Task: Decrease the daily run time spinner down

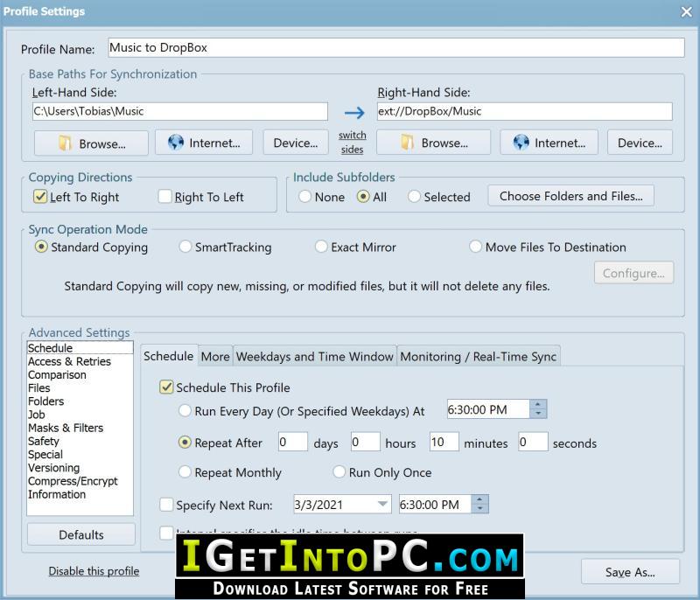Action: (x=538, y=414)
